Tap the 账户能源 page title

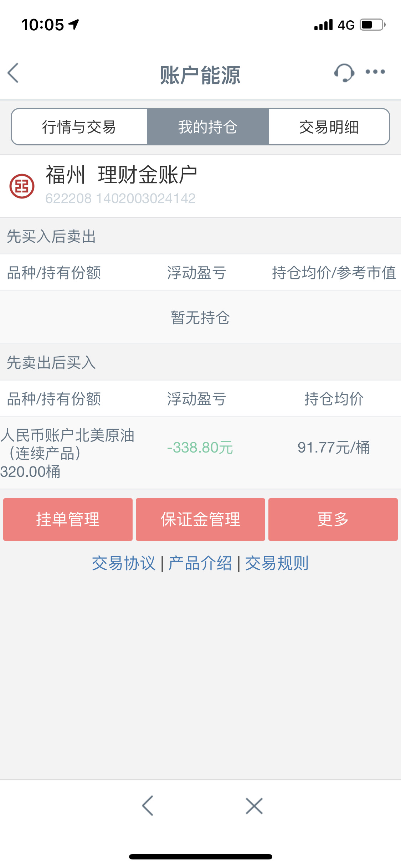pos(200,75)
